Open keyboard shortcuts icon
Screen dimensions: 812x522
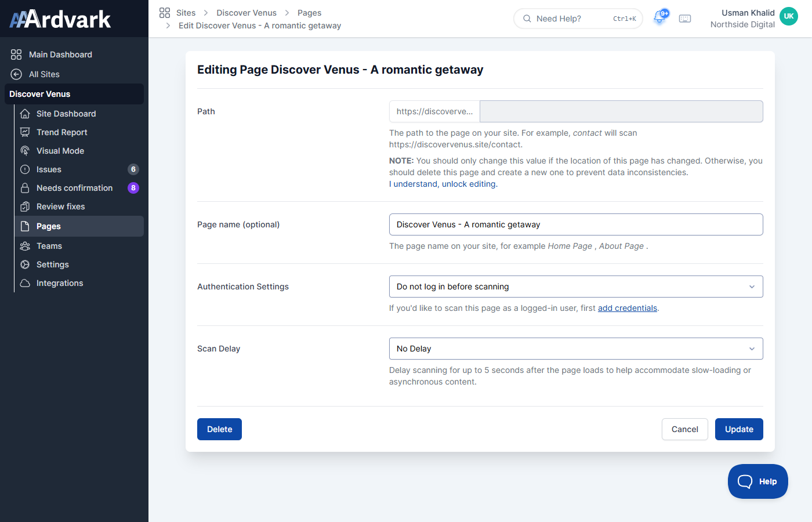click(685, 19)
